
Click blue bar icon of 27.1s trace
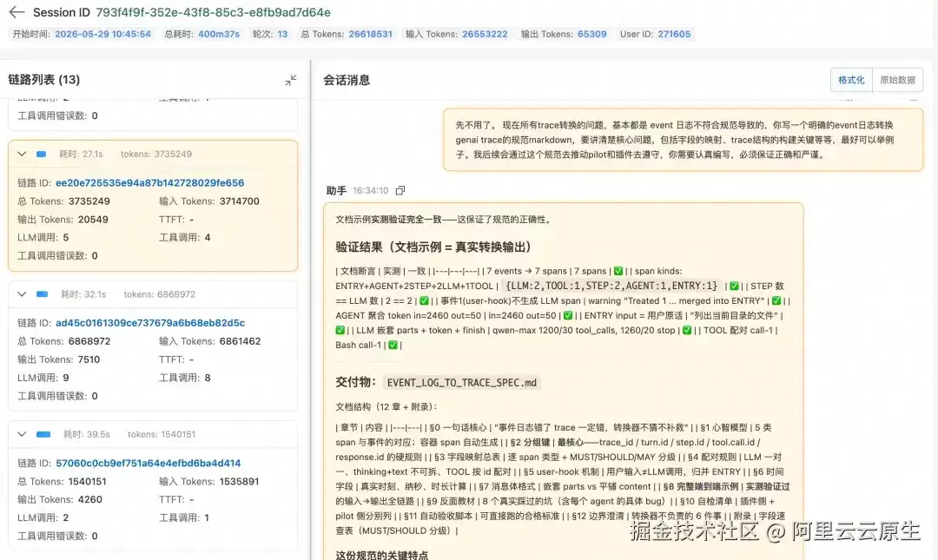click(42, 155)
